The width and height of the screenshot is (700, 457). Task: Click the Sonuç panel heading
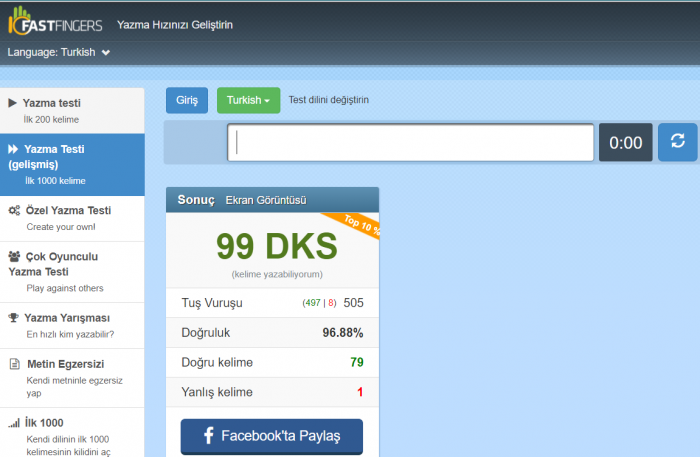click(x=196, y=200)
